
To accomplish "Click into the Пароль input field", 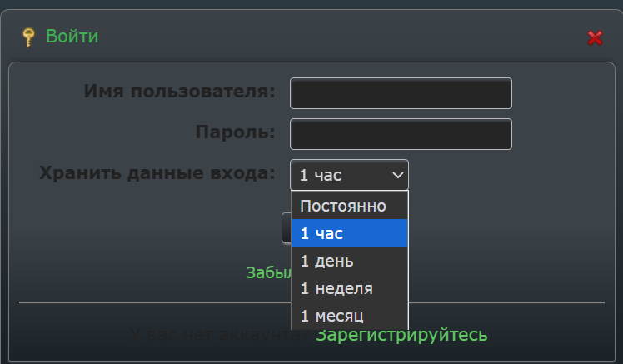I will click(401, 134).
